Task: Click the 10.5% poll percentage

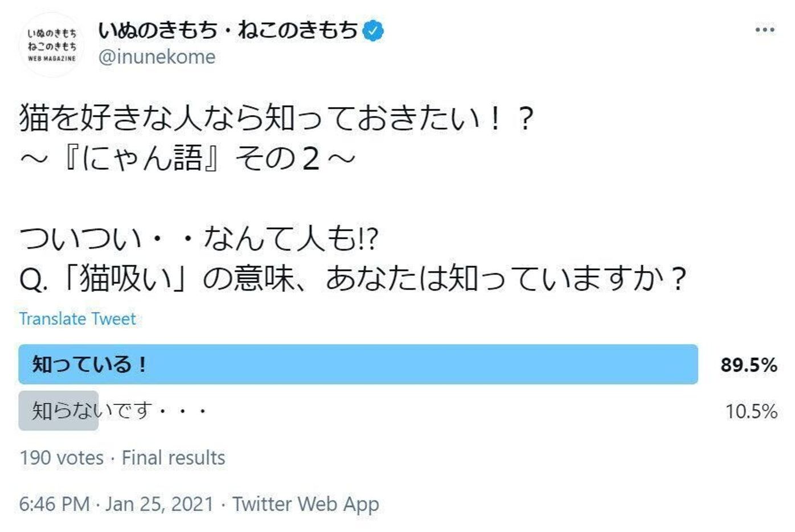Action: coord(751,411)
